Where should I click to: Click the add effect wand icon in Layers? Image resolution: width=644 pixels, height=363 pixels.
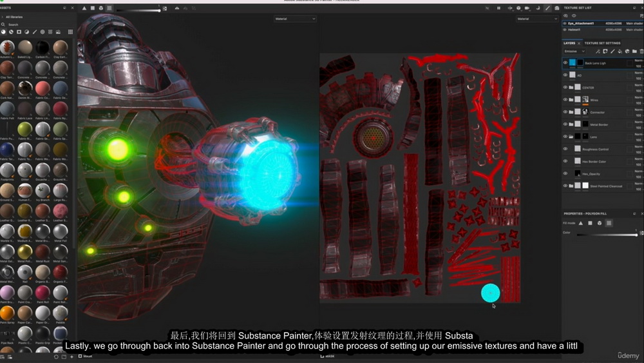point(598,52)
